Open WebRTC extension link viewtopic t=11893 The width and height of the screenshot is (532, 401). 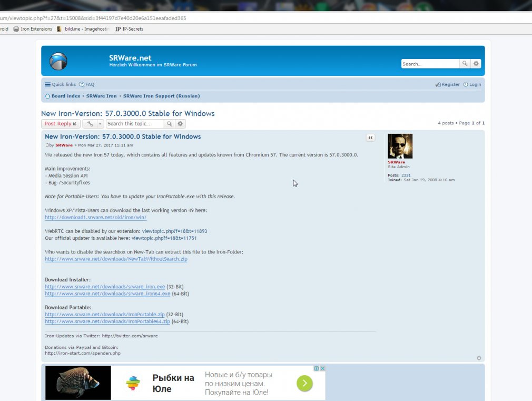[x=174, y=231]
